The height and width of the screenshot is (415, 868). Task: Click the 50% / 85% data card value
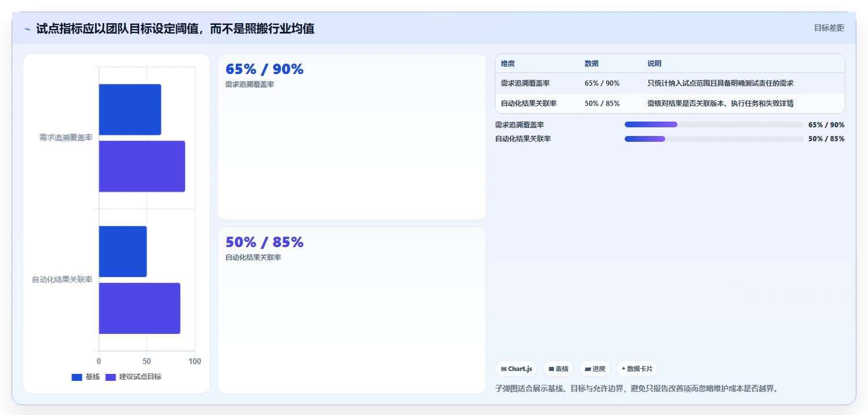coord(264,243)
